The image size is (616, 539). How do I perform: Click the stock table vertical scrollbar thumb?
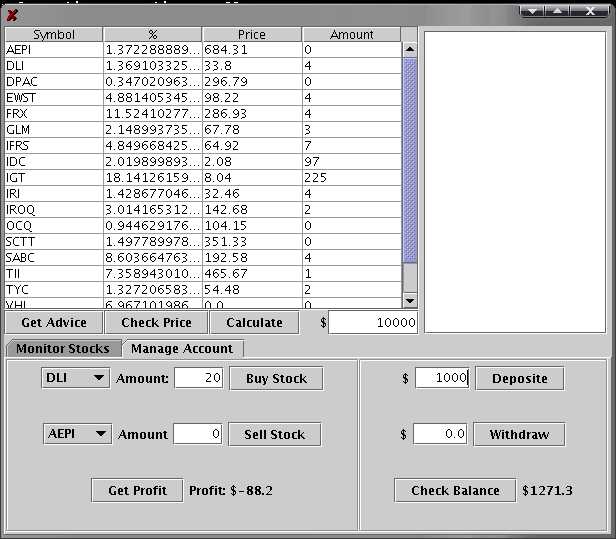coord(409,160)
